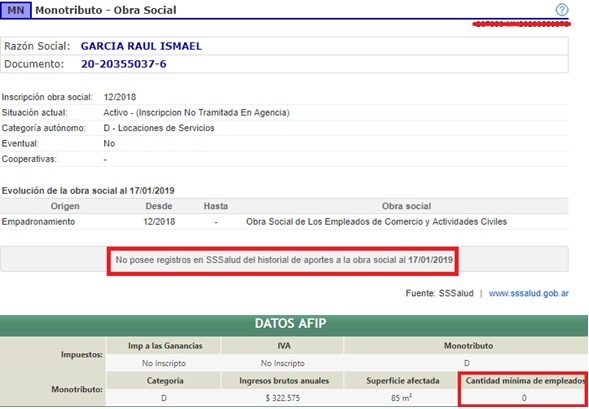Click the $ 322.575 income value
The height and width of the screenshot is (409, 589).
point(282,398)
